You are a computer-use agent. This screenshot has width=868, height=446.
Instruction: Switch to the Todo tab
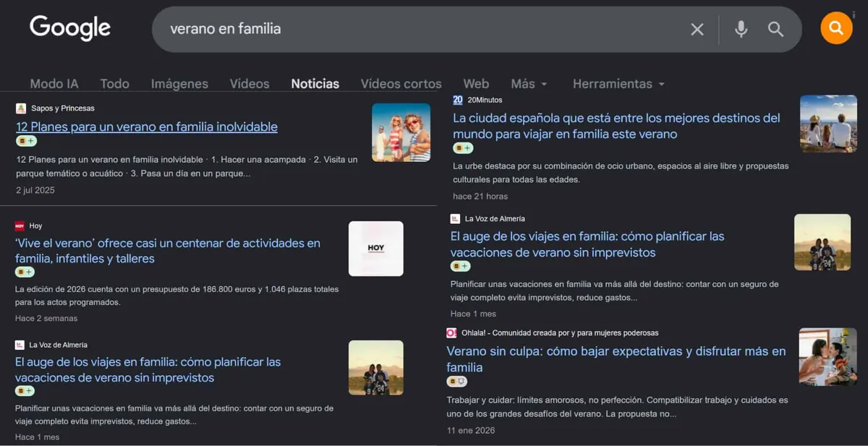(x=114, y=84)
